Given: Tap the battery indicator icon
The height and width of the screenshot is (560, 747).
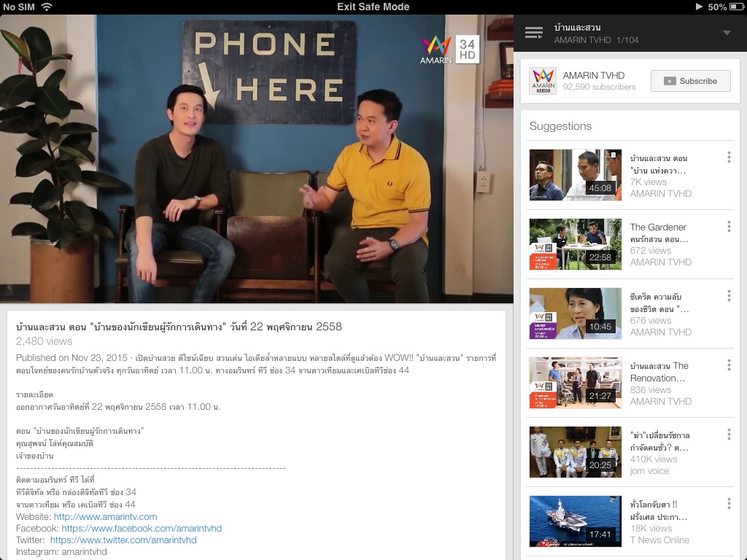Looking at the screenshot, I should coord(737,7).
